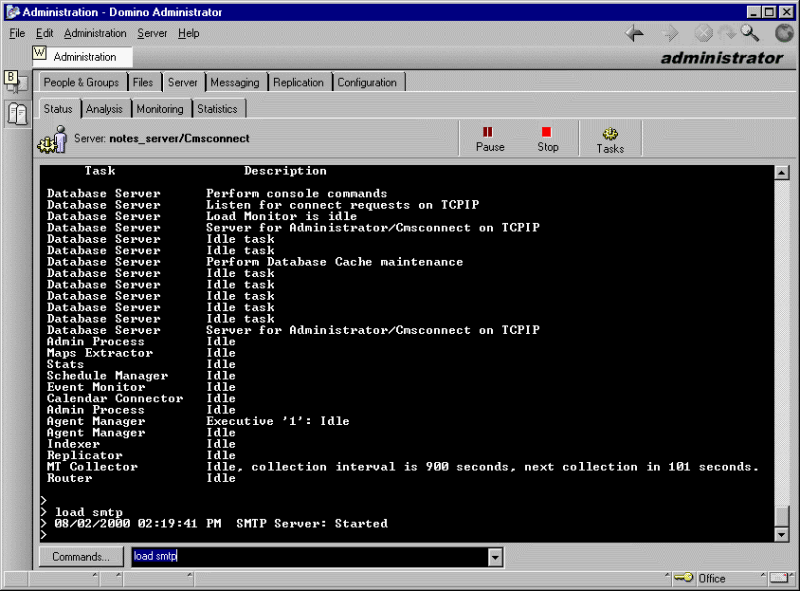The height and width of the screenshot is (591, 800).
Task: Click the globe icon at top right
Action: 784,33
